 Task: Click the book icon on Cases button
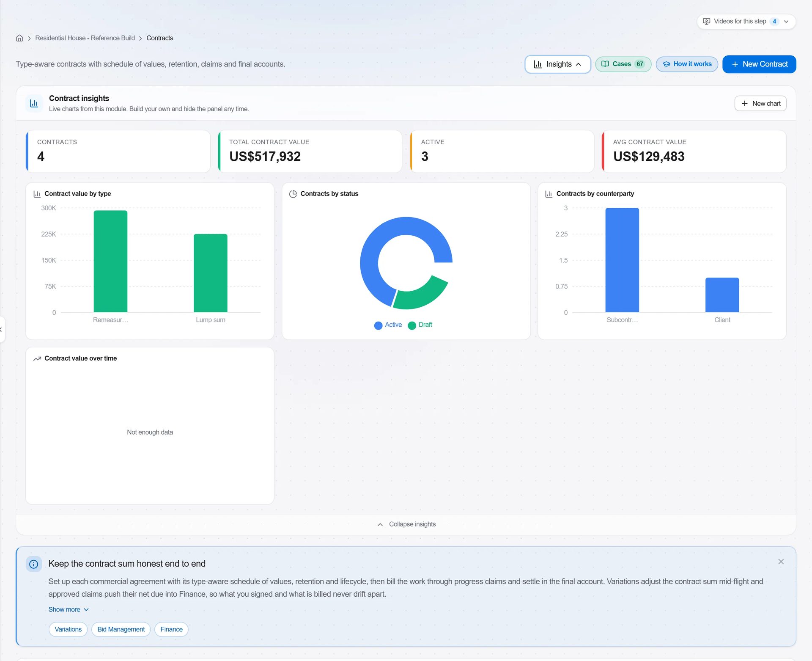[605, 64]
